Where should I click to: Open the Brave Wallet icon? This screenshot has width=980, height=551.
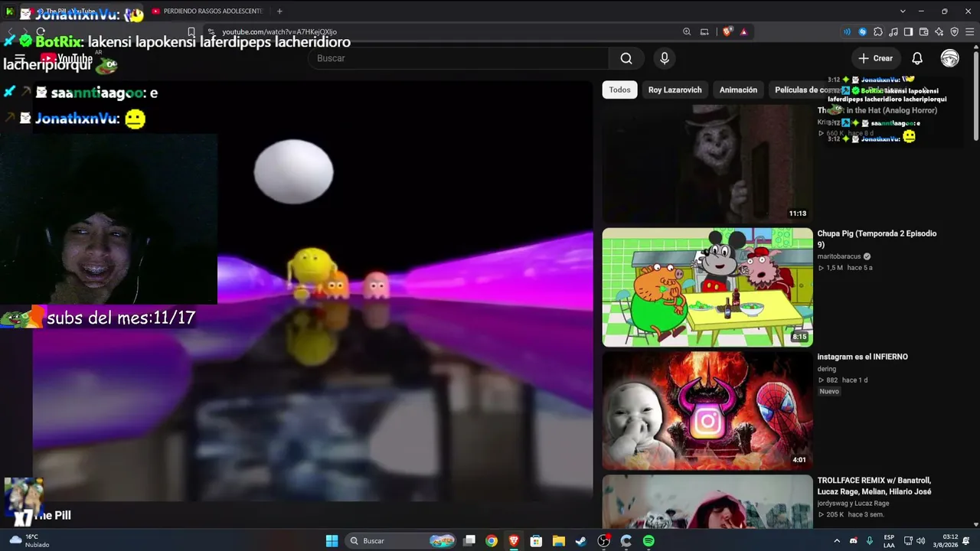923,32
